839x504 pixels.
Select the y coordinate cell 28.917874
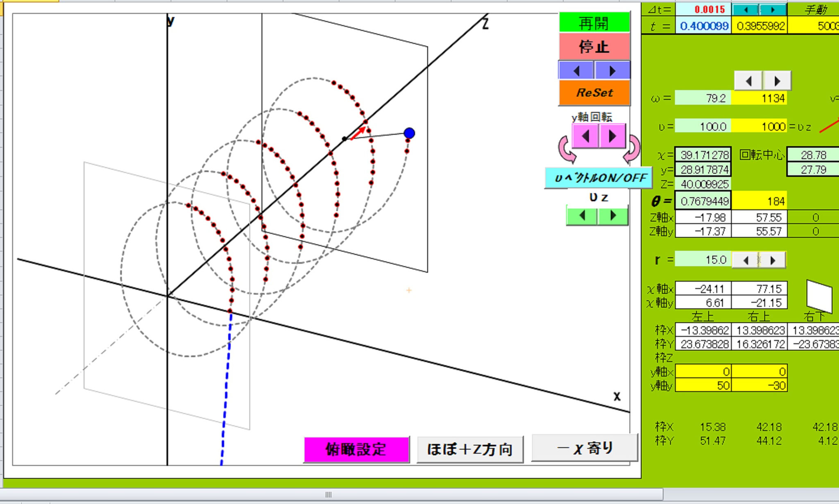703,170
